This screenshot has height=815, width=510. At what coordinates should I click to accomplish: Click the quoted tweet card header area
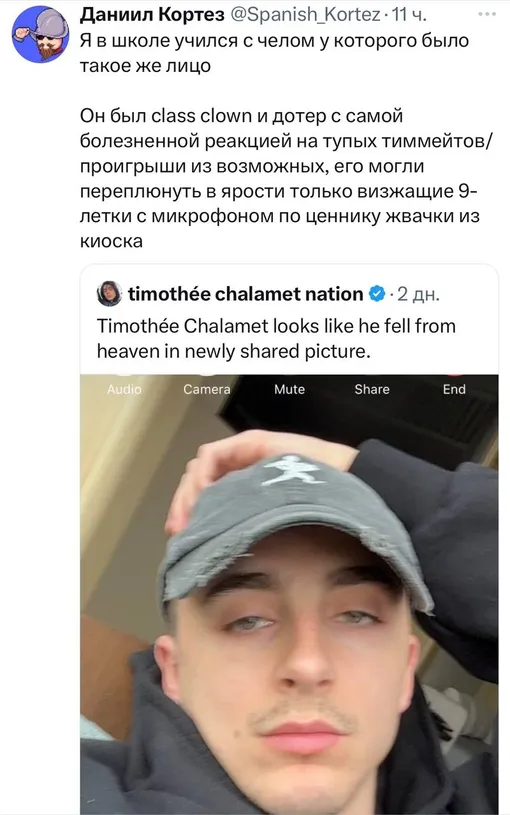tap(289, 294)
